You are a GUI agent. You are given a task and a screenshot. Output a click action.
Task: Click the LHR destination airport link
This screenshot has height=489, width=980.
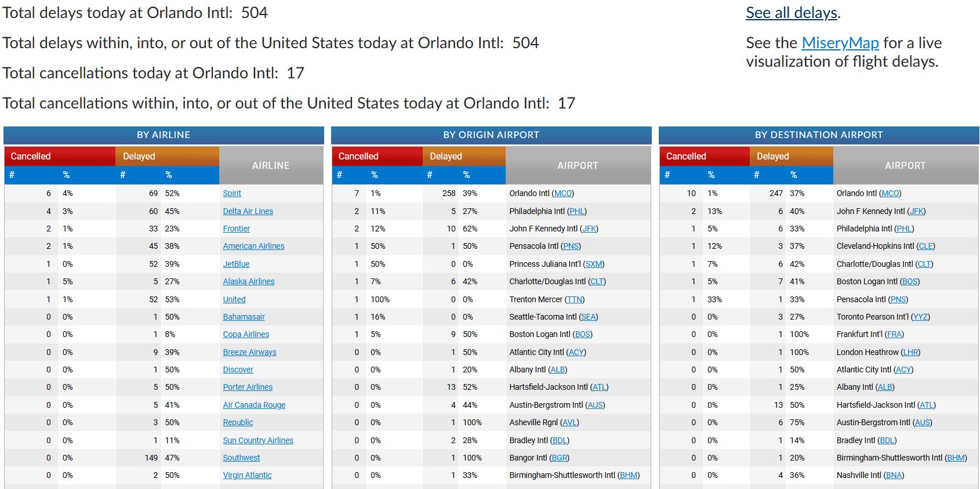point(911,352)
